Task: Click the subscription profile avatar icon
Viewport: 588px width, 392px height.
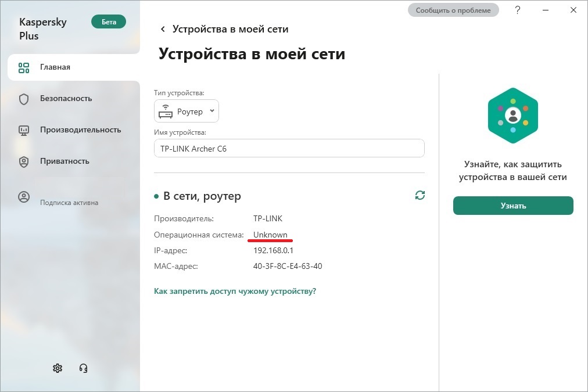Action: point(24,197)
